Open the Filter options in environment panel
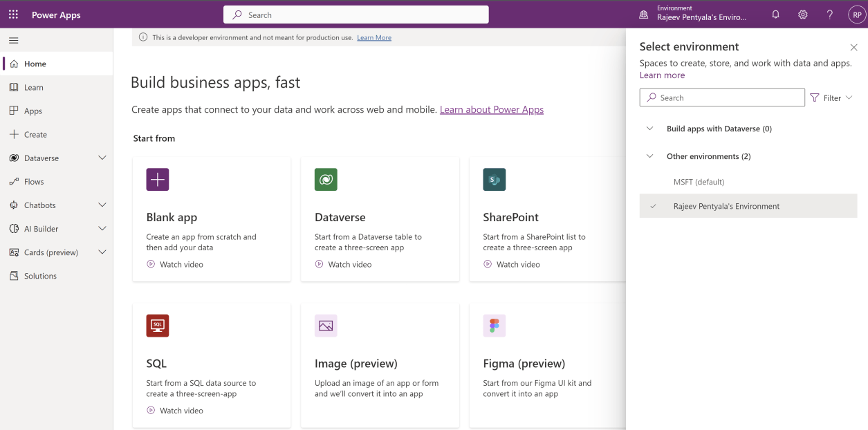The height and width of the screenshot is (430, 868). [x=831, y=97]
